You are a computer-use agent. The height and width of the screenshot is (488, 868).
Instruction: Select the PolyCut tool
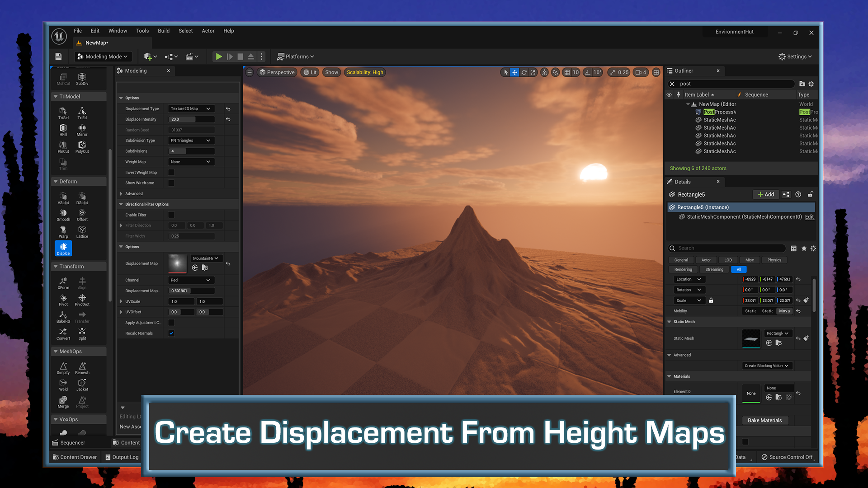(82, 147)
